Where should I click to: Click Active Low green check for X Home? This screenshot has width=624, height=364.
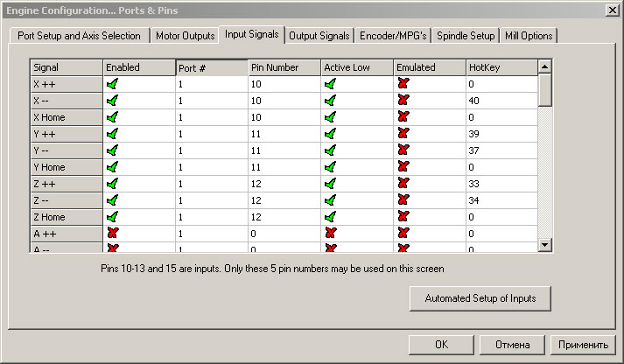[330, 117]
